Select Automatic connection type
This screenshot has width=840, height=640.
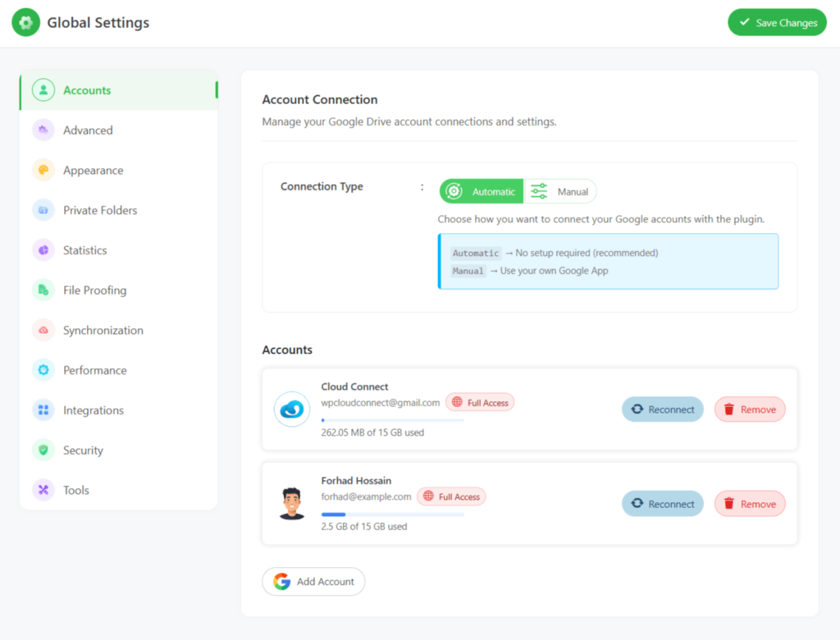[482, 191]
